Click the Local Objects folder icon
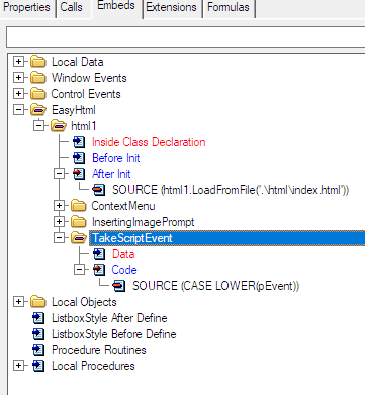The image size is (370, 395). [38, 302]
